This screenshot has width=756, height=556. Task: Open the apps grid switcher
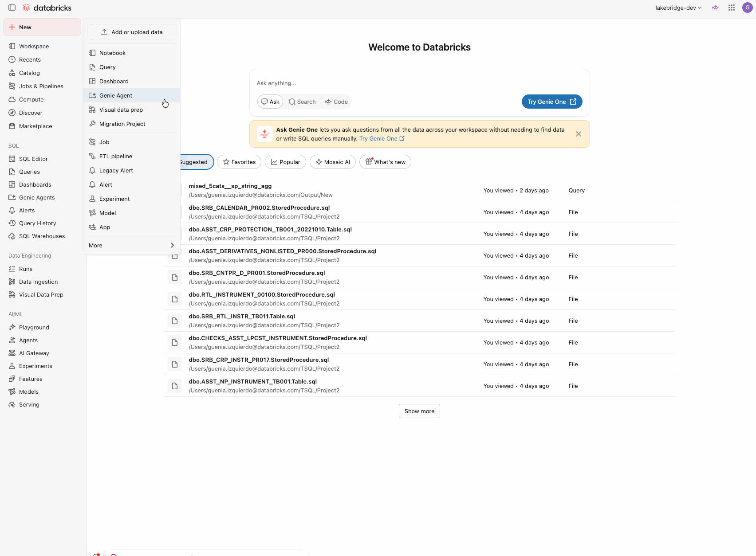coord(732,8)
